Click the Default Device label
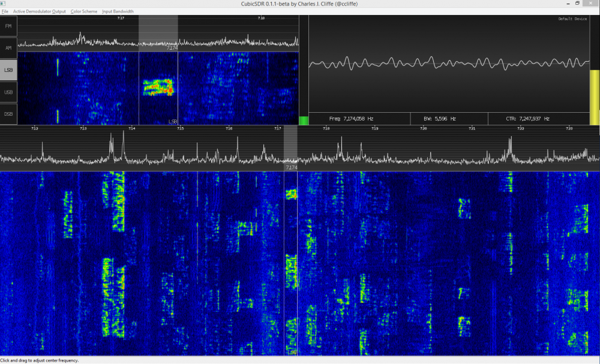This screenshot has height=364, width=600. pos(572,19)
